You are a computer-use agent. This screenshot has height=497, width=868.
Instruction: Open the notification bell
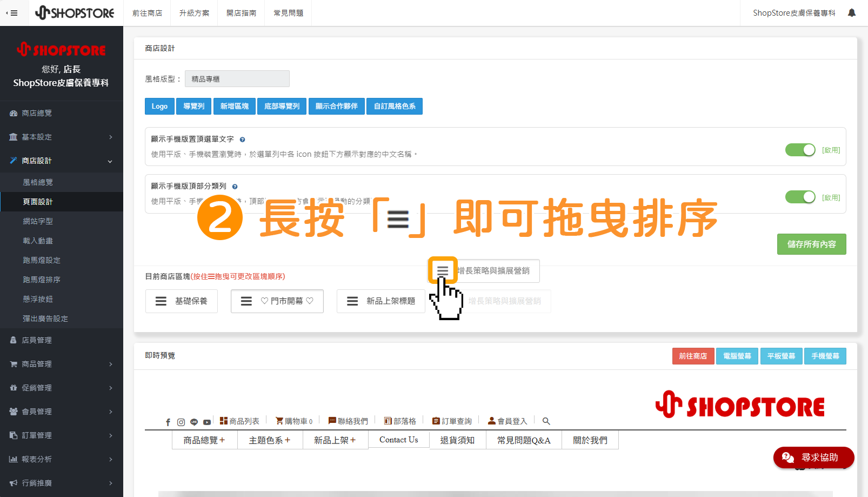coord(852,12)
